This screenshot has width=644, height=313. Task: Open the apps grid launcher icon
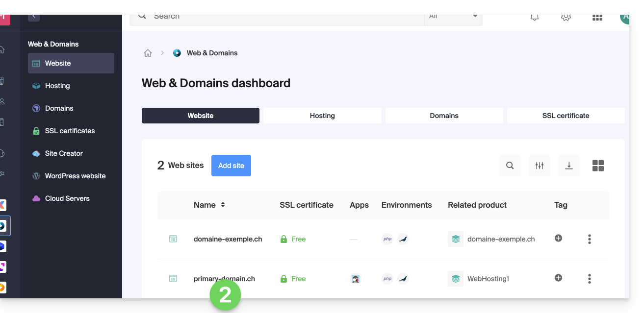coord(597,18)
